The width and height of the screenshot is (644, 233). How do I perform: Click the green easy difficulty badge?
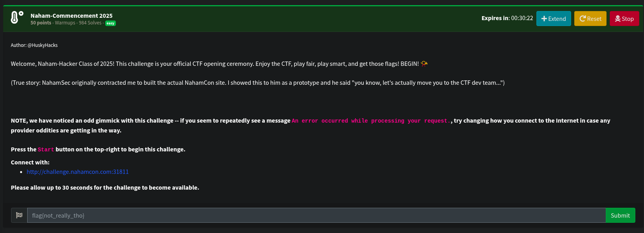(110, 23)
